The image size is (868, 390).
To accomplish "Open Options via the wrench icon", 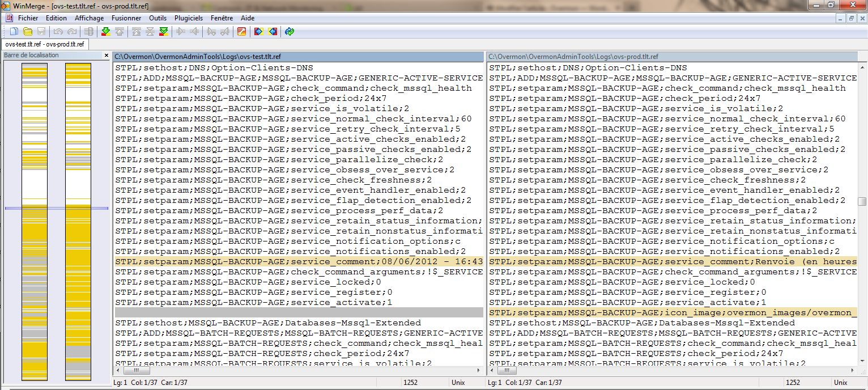I will point(241,32).
